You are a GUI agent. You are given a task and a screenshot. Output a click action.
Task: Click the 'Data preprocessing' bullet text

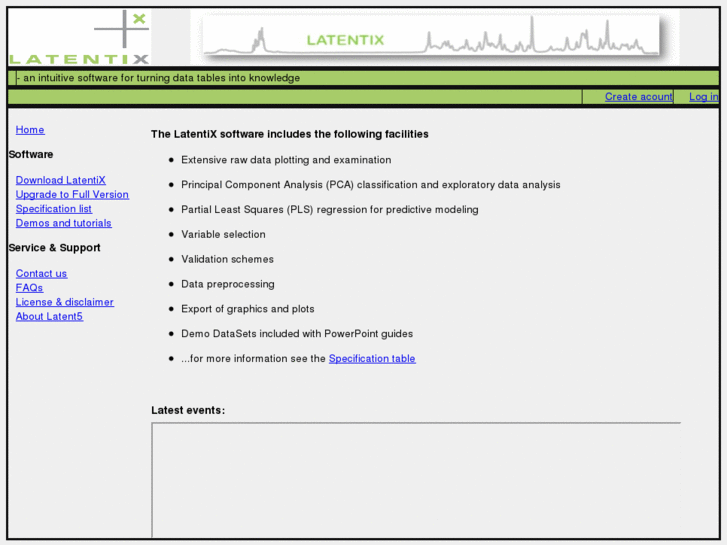tap(228, 284)
